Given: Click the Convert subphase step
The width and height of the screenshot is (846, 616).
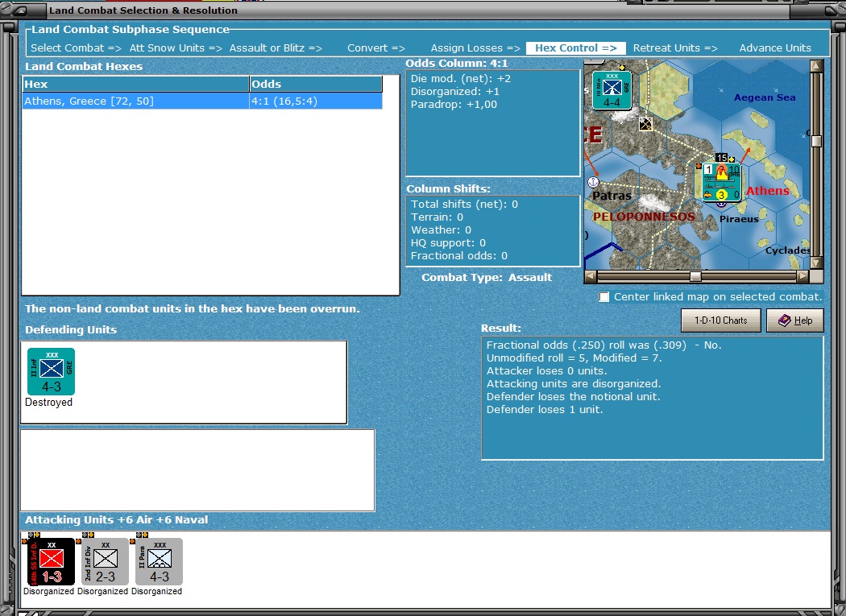Looking at the screenshot, I should tap(376, 48).
